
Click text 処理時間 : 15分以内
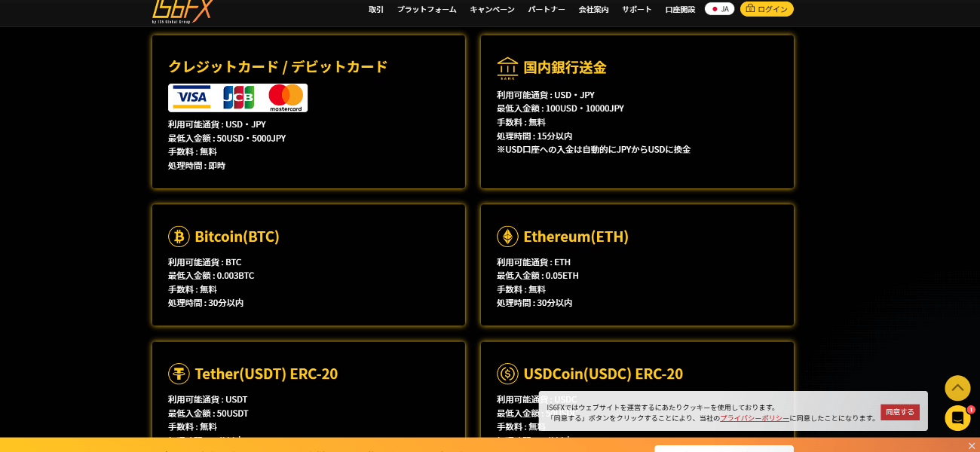(534, 136)
